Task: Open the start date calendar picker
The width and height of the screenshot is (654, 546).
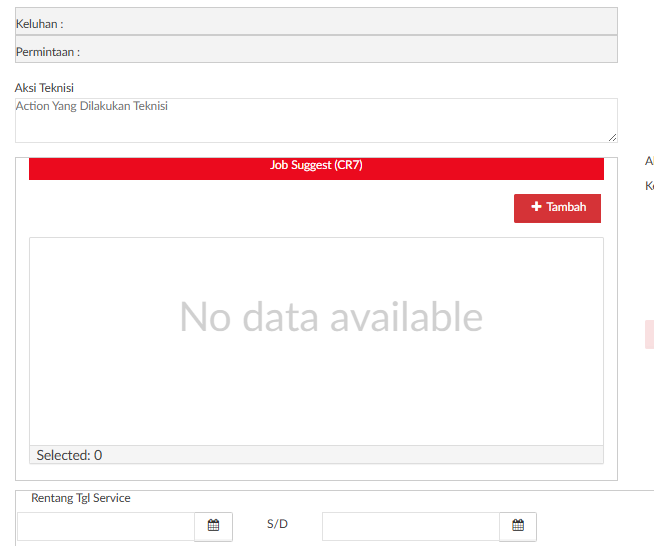Action: (213, 526)
